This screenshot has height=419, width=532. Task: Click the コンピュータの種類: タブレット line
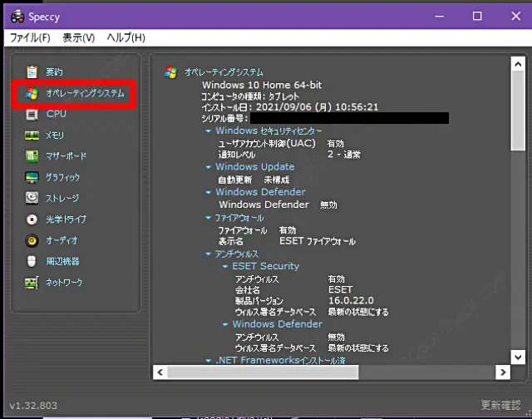(250, 96)
